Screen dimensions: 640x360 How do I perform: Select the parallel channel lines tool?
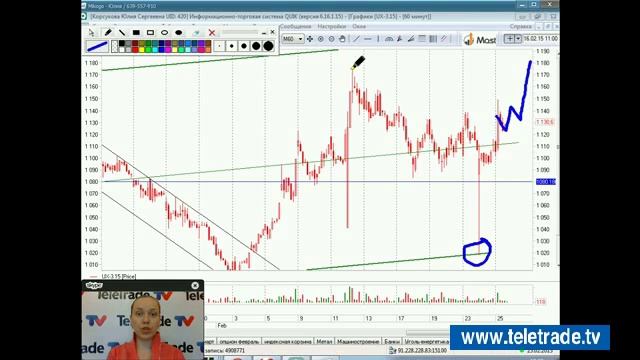tap(444, 39)
